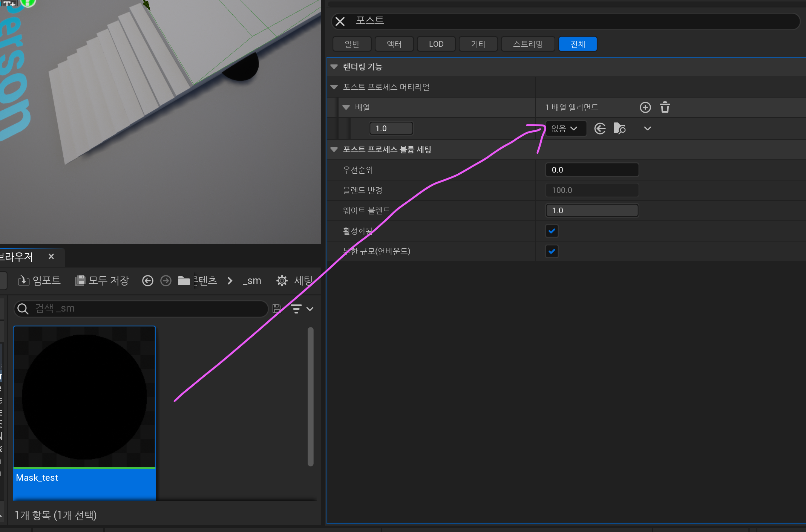Image resolution: width=806 pixels, height=532 pixels.
Task: Toggle the 무한 규모(언바운드) checkbox
Action: 552,251
